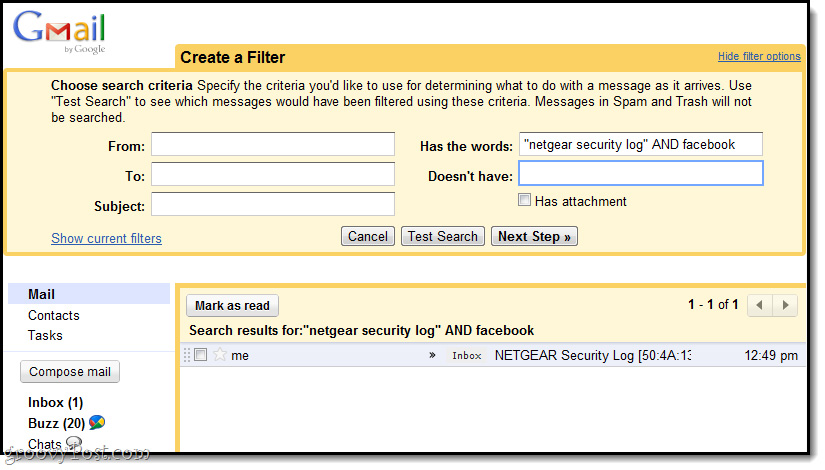The height and width of the screenshot is (470, 825).
Task: Proceed with Next Step button
Action: click(534, 236)
